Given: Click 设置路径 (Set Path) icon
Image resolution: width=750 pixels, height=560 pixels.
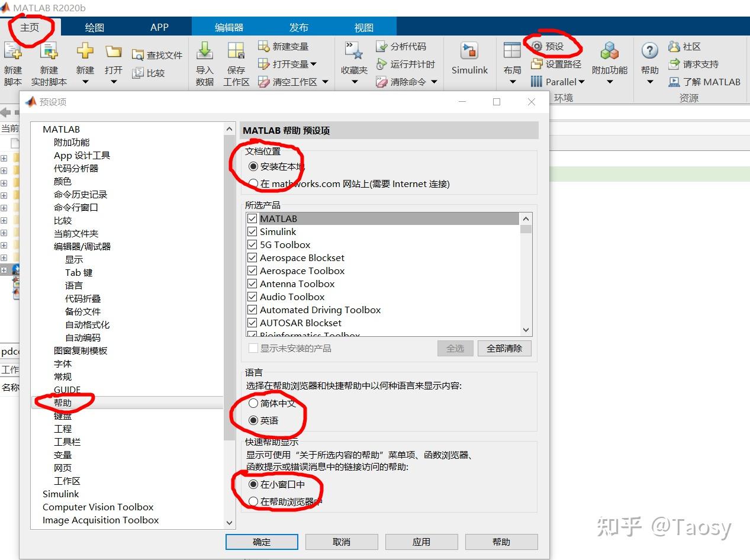Looking at the screenshot, I should 536,64.
